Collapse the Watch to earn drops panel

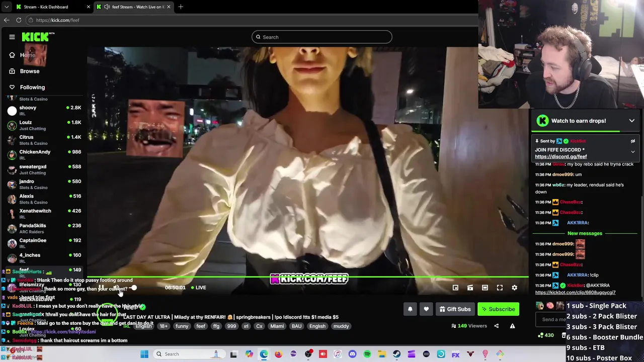pyautogui.click(x=631, y=121)
